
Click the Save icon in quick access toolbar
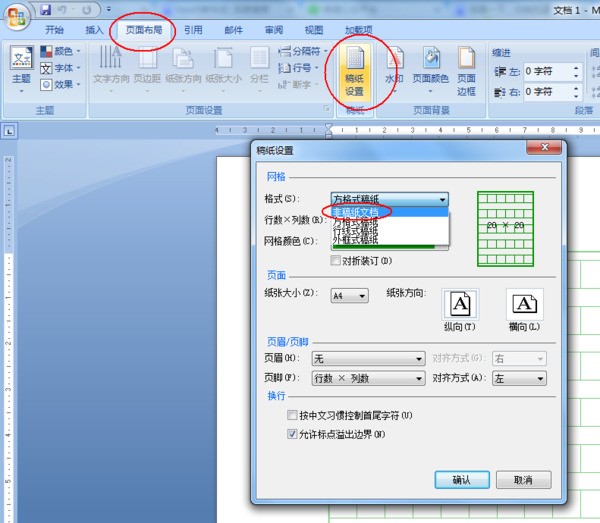coord(46,10)
